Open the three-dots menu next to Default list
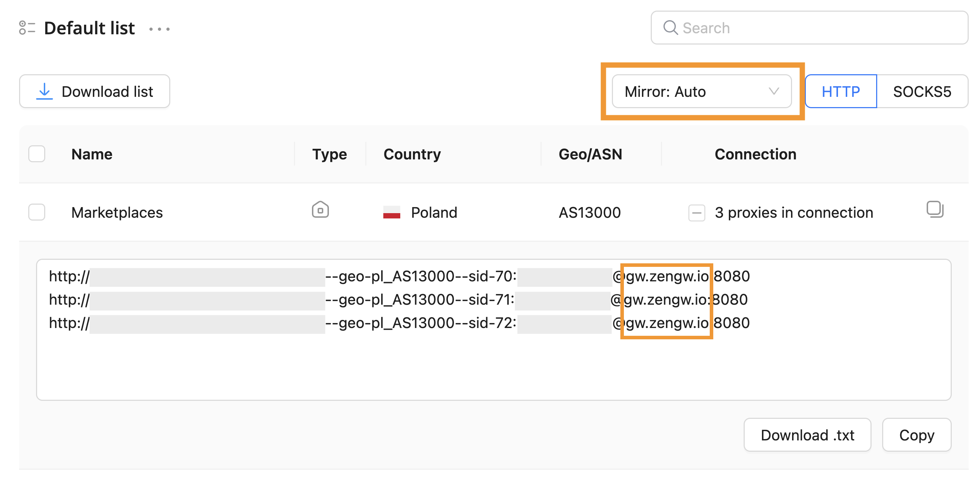 (159, 29)
